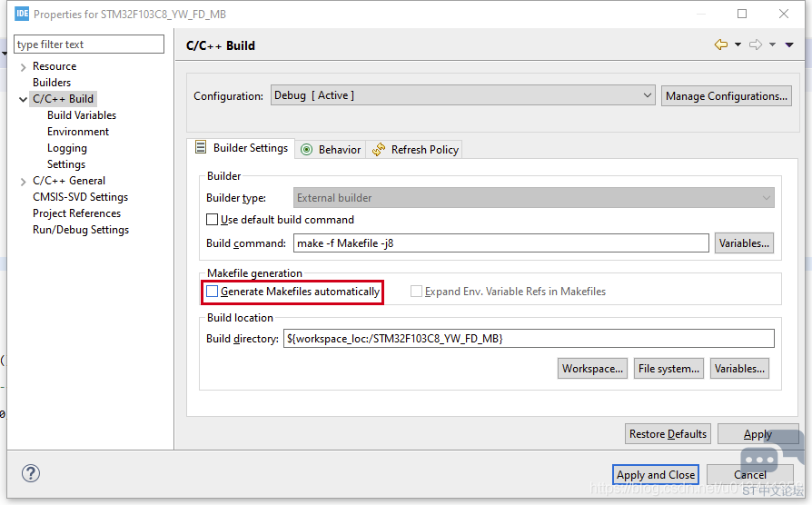Enable Generate Makefiles automatically checkbox

[x=213, y=292]
